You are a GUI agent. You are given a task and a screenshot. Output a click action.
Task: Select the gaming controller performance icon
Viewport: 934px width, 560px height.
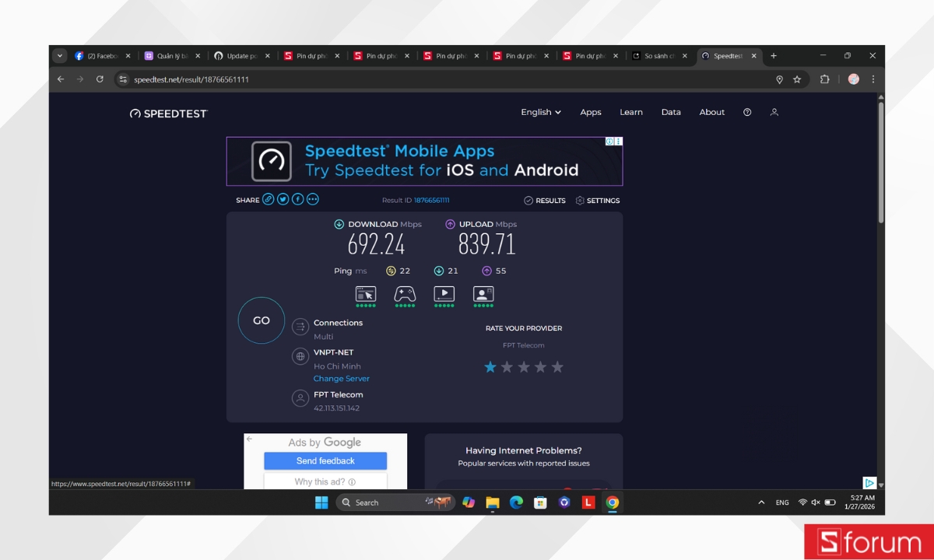click(x=405, y=295)
